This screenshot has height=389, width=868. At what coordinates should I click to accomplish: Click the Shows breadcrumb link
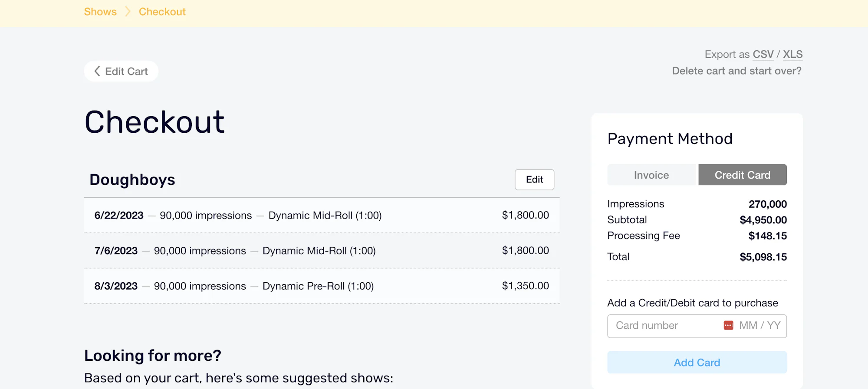[x=100, y=12]
